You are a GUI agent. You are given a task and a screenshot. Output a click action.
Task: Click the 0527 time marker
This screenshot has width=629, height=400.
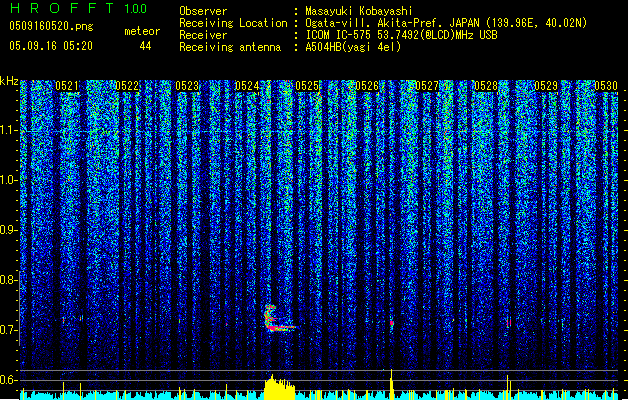pyautogui.click(x=427, y=86)
